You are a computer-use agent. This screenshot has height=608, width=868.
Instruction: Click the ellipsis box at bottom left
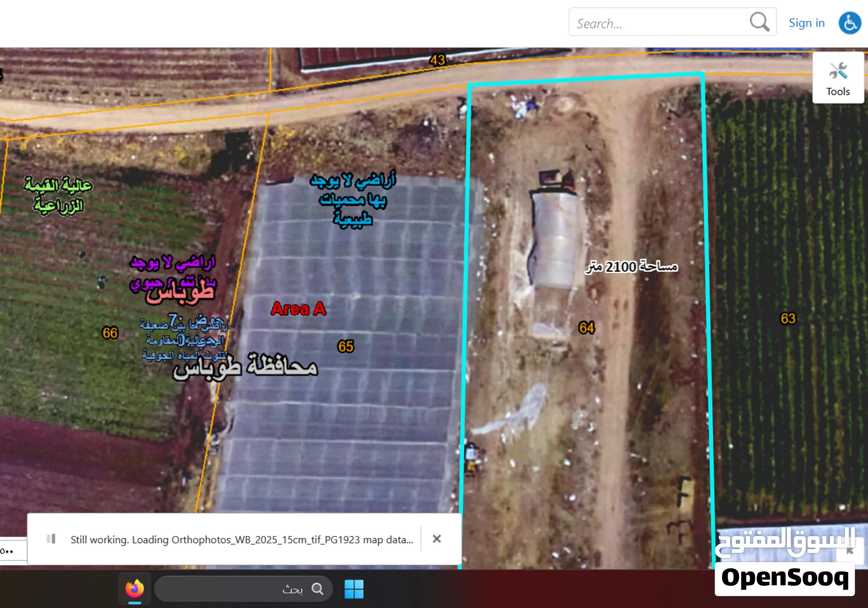pos(13,550)
